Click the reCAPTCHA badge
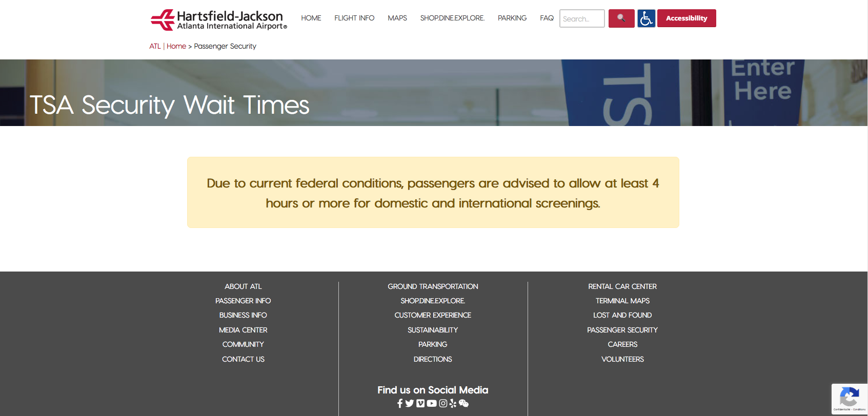The width and height of the screenshot is (868, 416). coord(849,399)
